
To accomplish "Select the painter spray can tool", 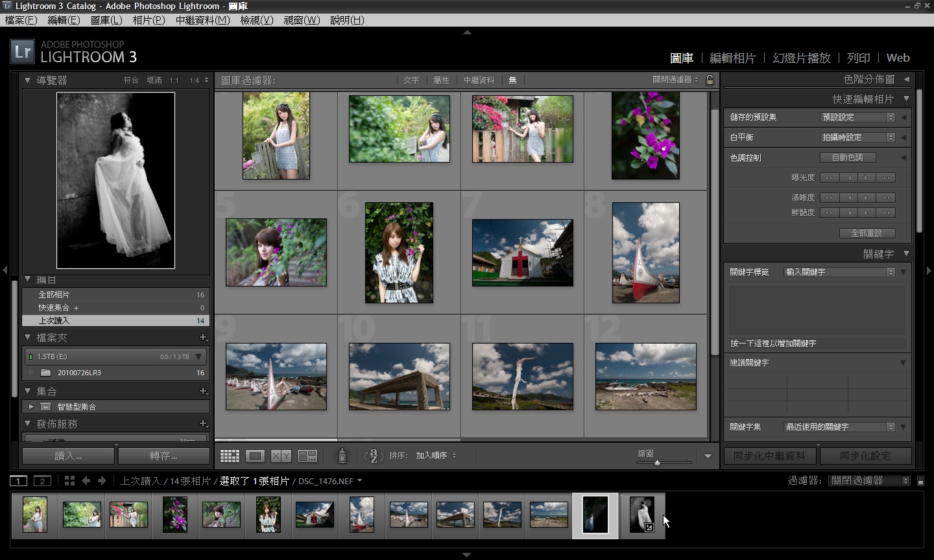I will [342, 456].
